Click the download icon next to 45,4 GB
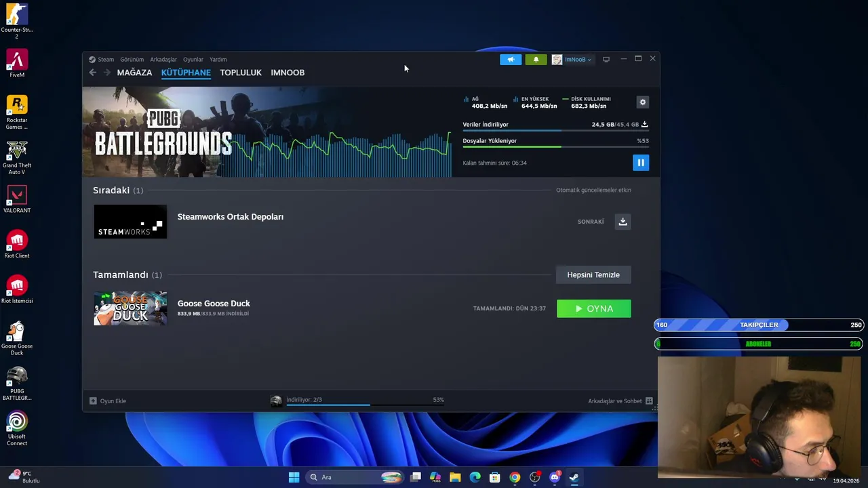The height and width of the screenshot is (488, 868). (x=644, y=125)
